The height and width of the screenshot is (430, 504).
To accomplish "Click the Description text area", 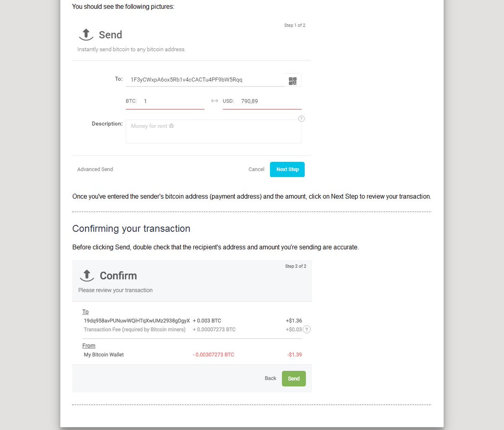I will [213, 131].
